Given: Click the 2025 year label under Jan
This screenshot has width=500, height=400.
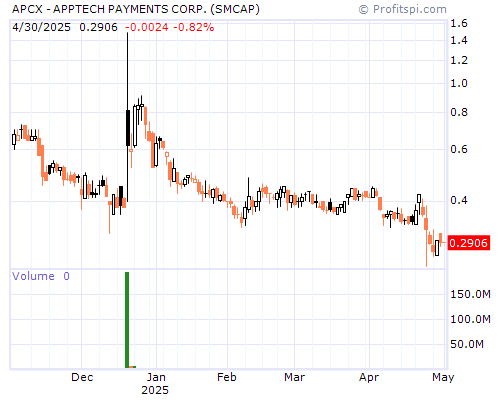Looking at the screenshot, I should (x=155, y=390).
